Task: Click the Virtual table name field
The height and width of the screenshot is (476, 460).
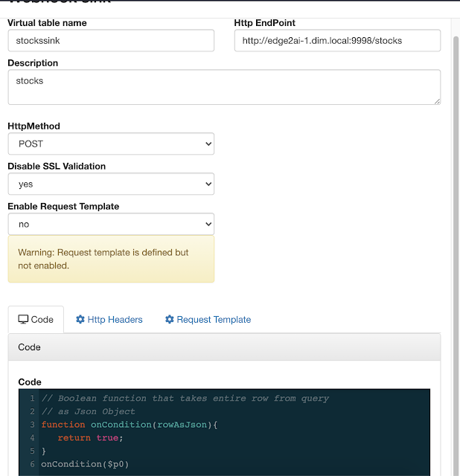Action: [x=111, y=41]
